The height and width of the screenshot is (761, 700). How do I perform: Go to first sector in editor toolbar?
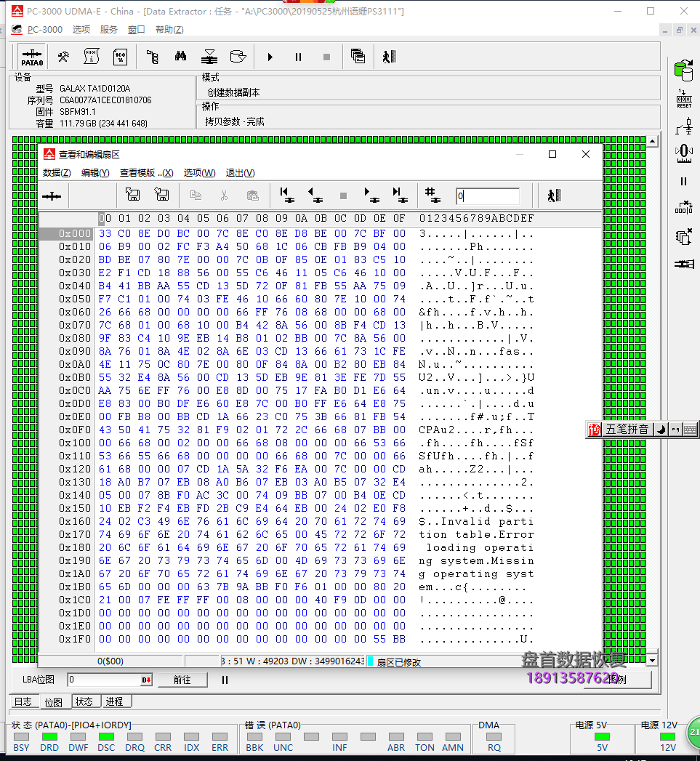point(287,195)
